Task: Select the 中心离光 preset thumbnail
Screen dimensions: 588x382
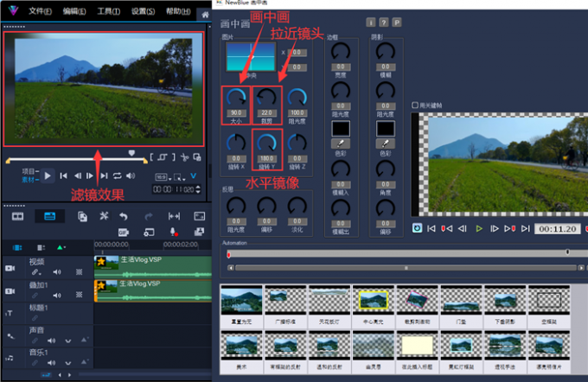Action: (x=372, y=299)
